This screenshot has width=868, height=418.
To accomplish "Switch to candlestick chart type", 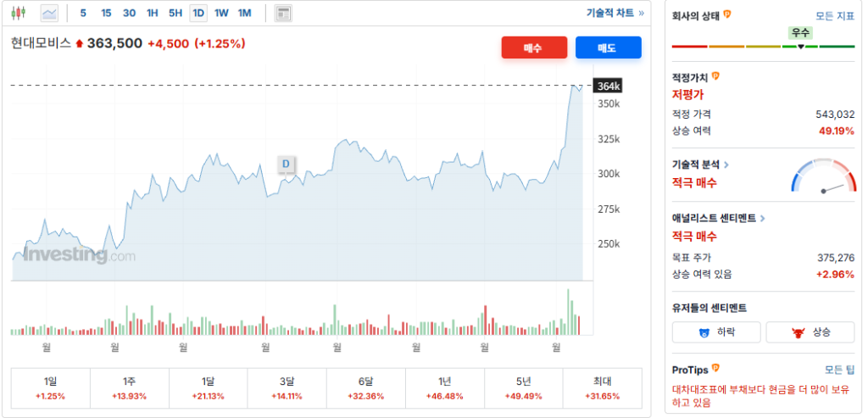I will pos(19,13).
